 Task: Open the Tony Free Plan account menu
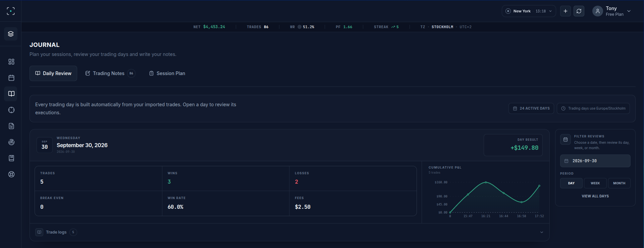click(x=612, y=11)
